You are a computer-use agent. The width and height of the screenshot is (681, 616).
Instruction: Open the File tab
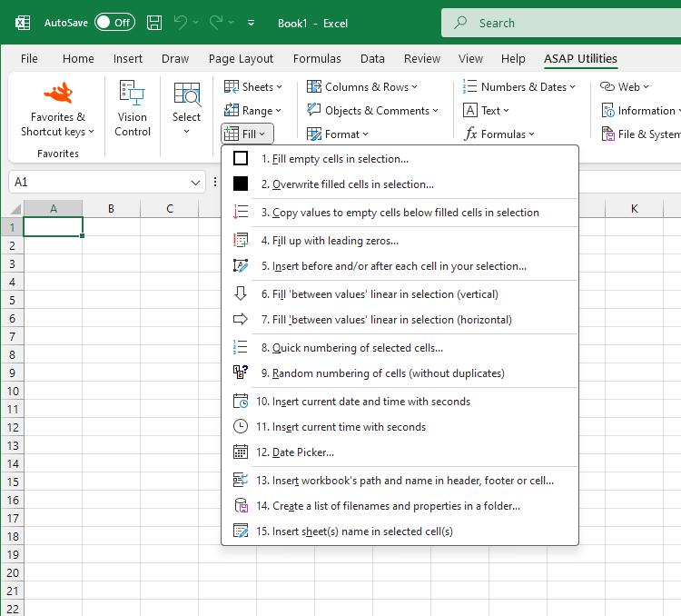pos(29,59)
